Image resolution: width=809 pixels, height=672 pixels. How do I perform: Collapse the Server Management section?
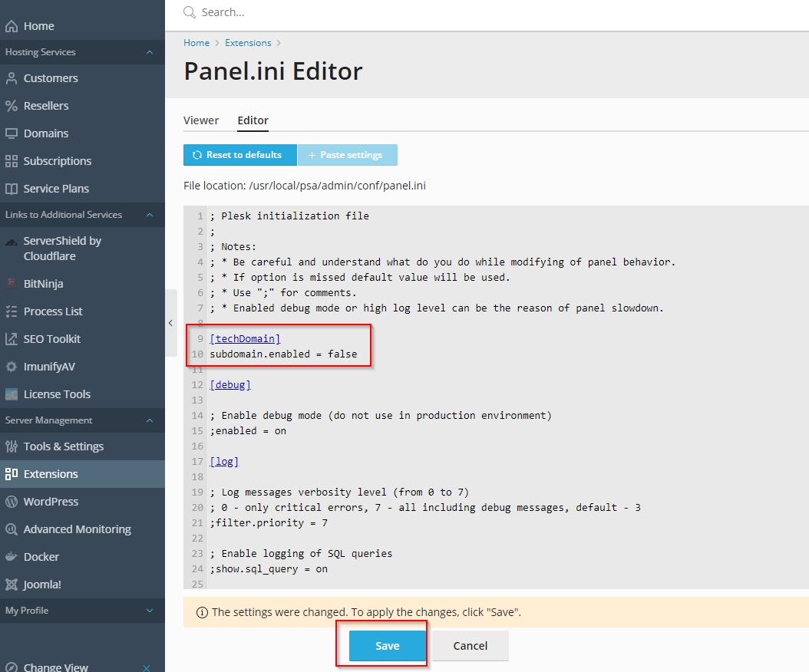point(150,420)
